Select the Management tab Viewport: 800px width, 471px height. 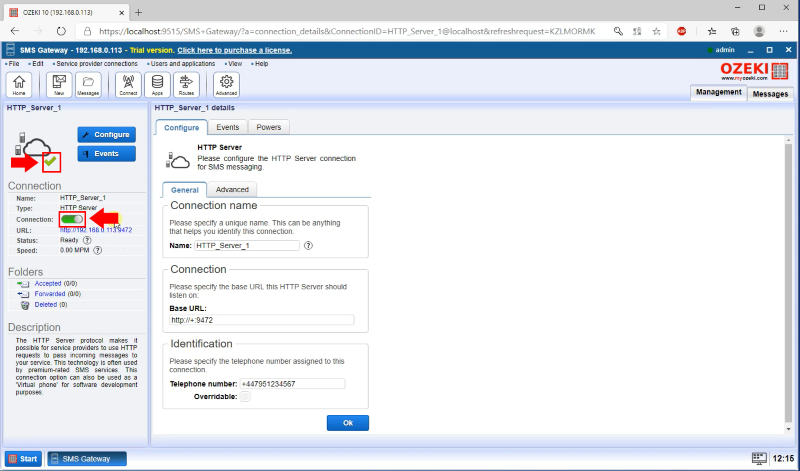(718, 92)
